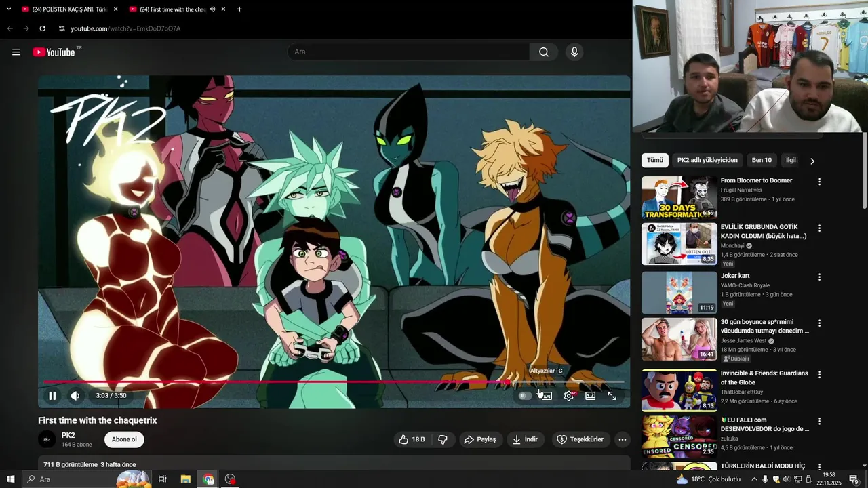This screenshot has width=868, height=488.
Task: Pause the playing video
Action: tap(52, 396)
